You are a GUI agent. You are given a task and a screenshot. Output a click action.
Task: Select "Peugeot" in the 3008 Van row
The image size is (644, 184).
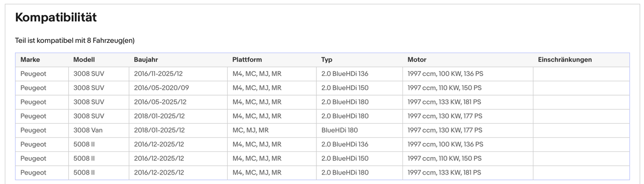33,130
